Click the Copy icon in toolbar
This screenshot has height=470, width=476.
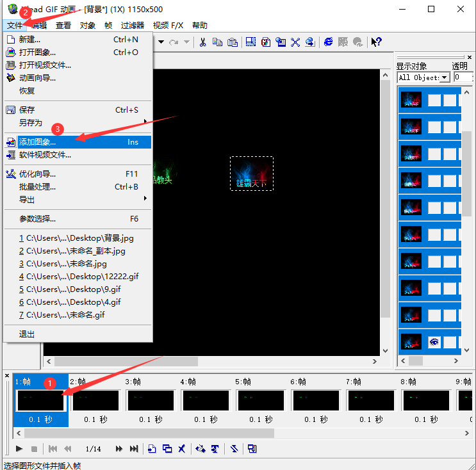(x=217, y=42)
